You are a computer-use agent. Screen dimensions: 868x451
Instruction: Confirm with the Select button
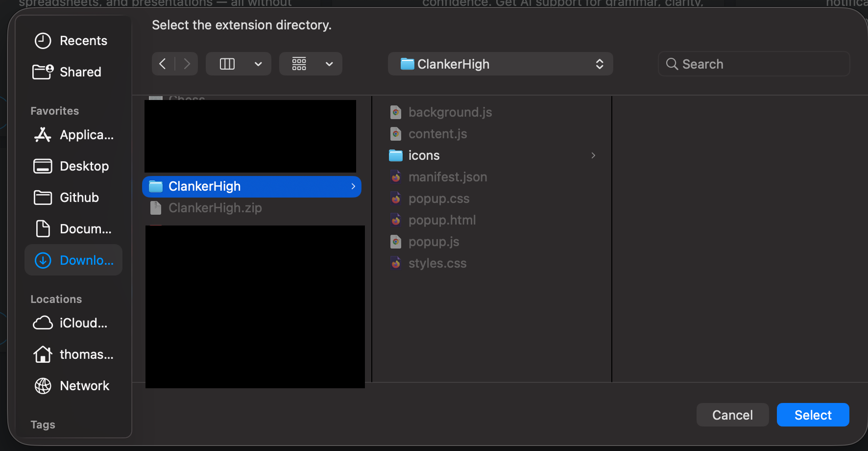tap(813, 415)
